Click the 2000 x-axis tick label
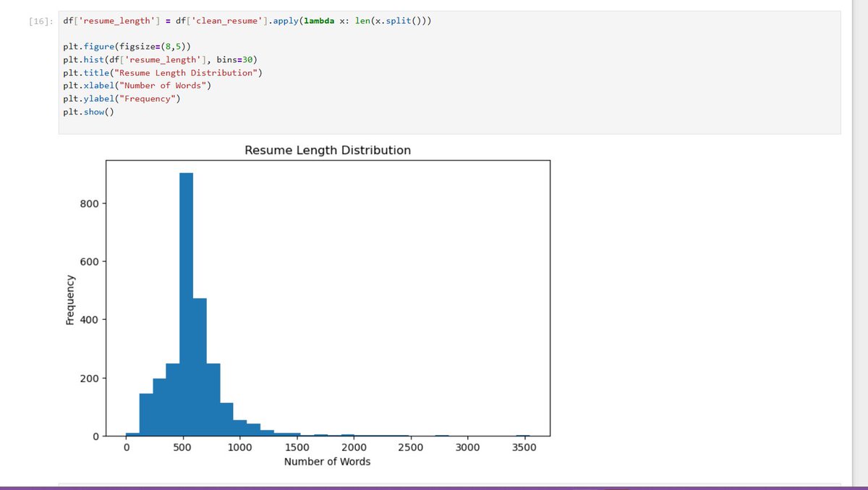868x490 pixels. click(354, 447)
